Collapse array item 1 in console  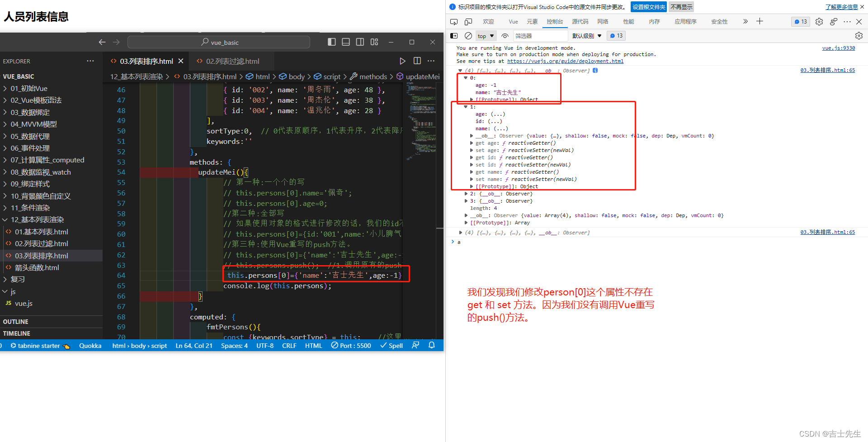click(x=466, y=107)
